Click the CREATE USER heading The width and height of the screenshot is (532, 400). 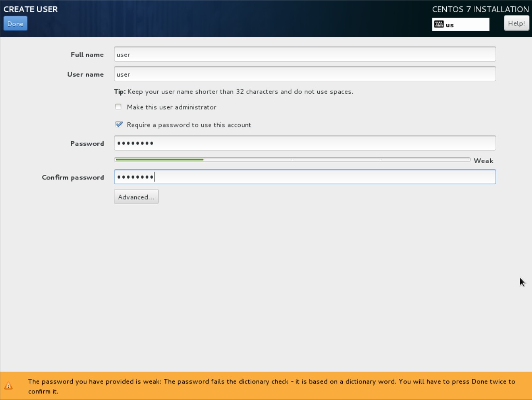point(31,9)
